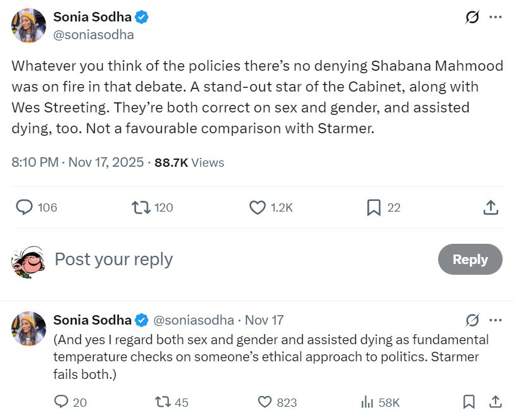The image size is (514, 420).
Task: Open replies on the main post
Action: (x=24, y=207)
